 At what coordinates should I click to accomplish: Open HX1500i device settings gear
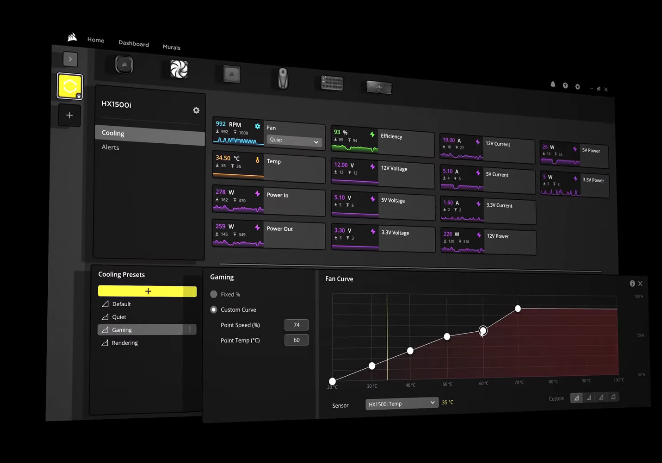coord(196,110)
